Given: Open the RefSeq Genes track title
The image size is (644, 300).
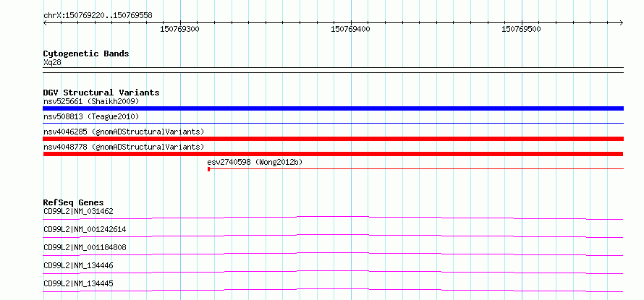Looking at the screenshot, I should pos(74,202).
